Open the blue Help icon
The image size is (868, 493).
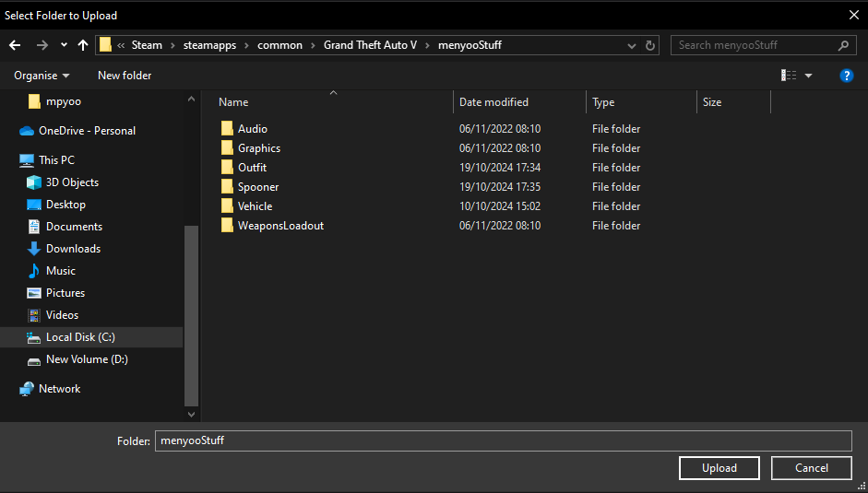847,76
